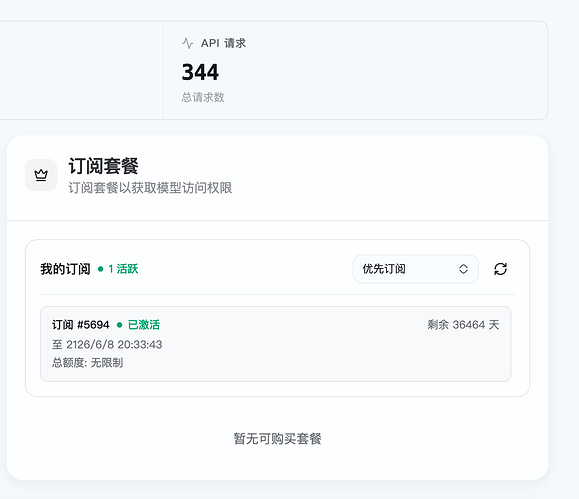Click the 1 活跃 indicator

[118, 269]
